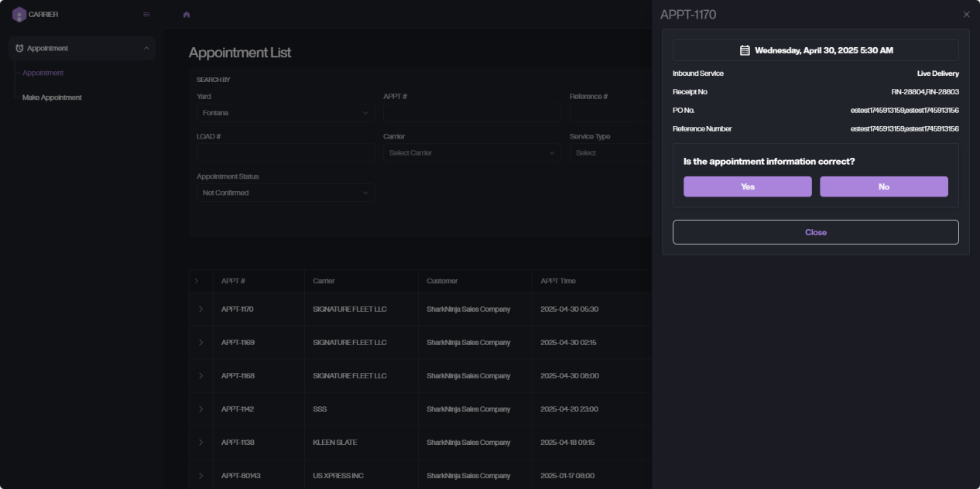Click the APPT # search input field
Image resolution: width=980 pixels, height=489 pixels.
coord(471,113)
